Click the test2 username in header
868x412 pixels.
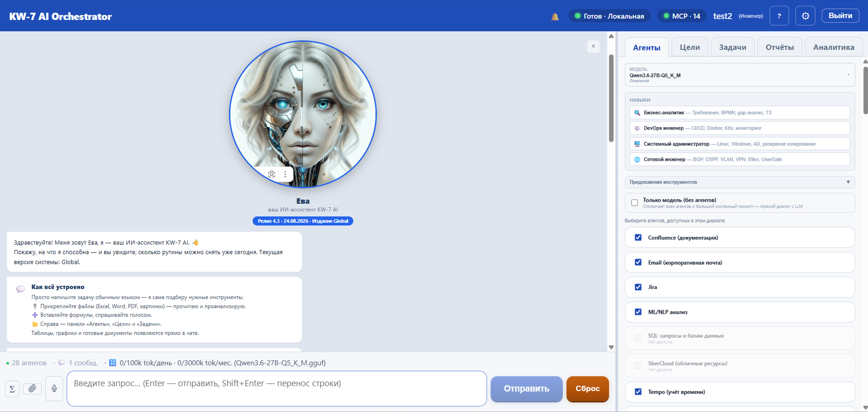tap(723, 16)
